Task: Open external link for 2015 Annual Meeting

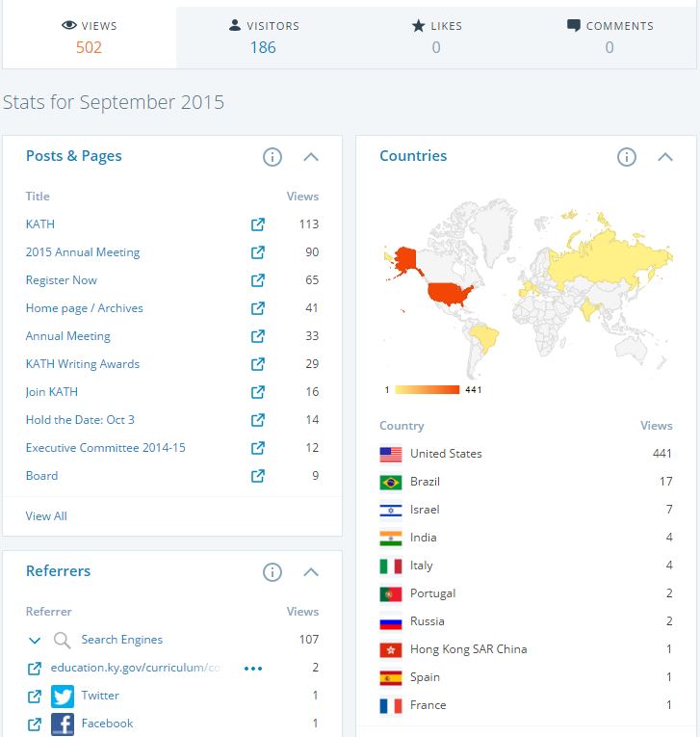Action: click(258, 252)
